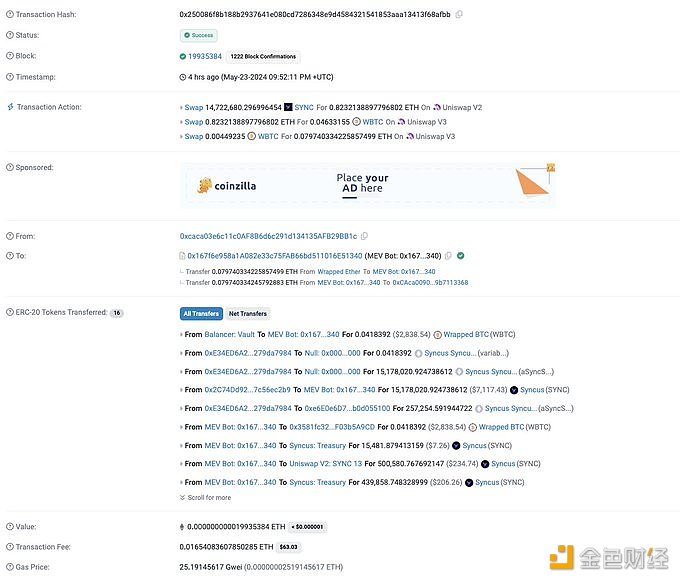Open the 0xCAca0090...9b7113368 recipient link
The height and width of the screenshot is (581, 680).
[430, 282]
